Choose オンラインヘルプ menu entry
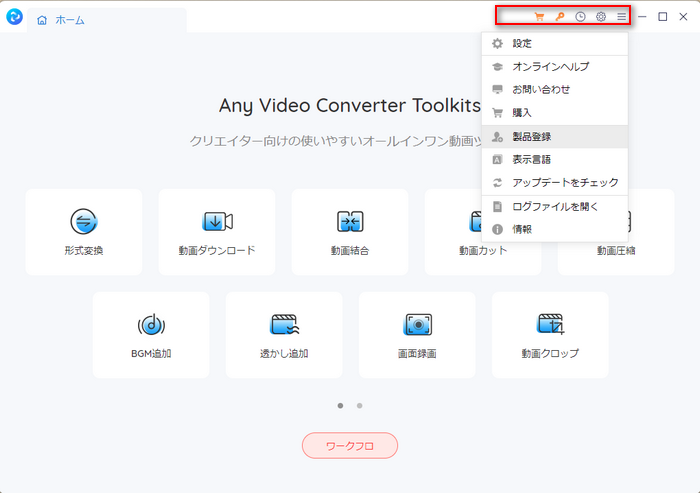The width and height of the screenshot is (700, 493). 555,67
